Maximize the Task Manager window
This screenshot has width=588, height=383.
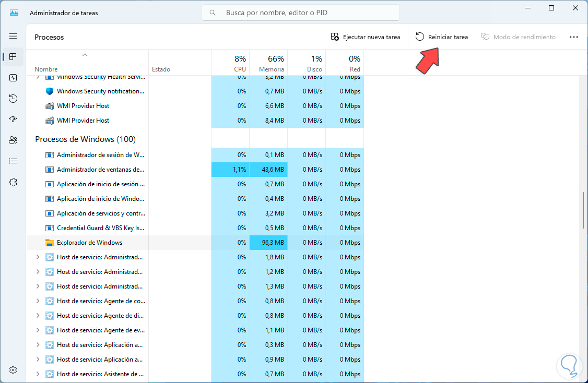pyautogui.click(x=551, y=8)
